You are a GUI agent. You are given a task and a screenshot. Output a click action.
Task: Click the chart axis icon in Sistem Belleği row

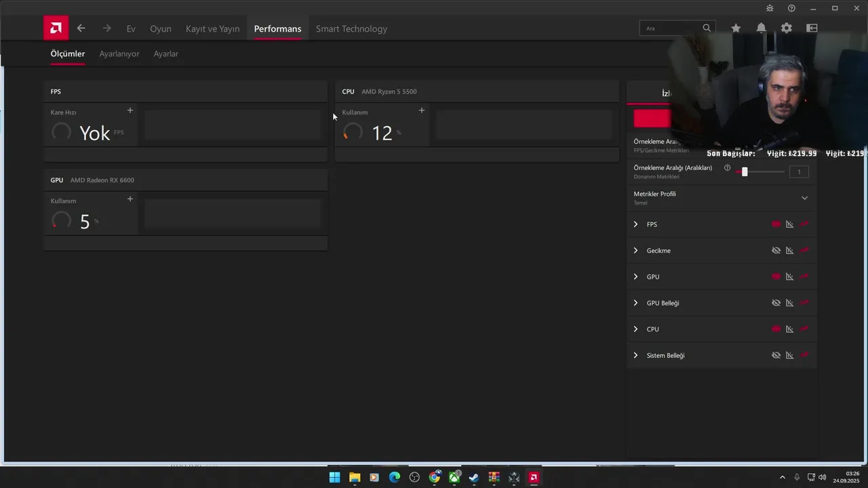point(790,355)
